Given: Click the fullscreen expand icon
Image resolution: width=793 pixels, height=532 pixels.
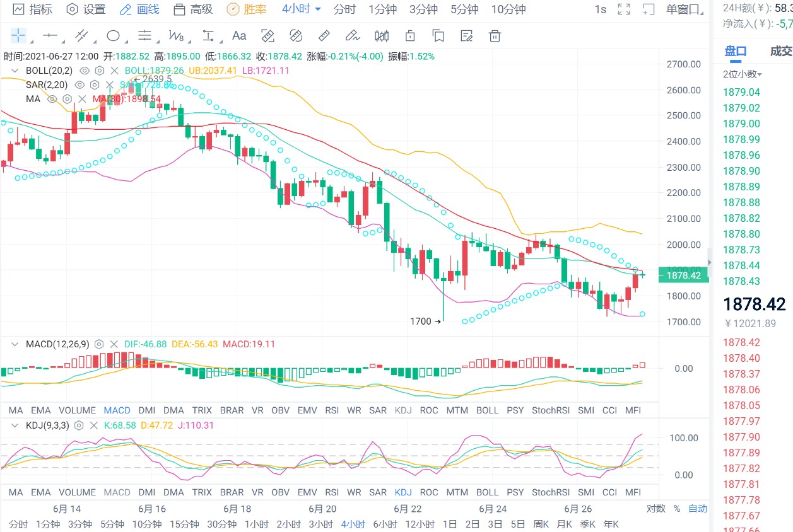Looking at the screenshot, I should tap(623, 9).
